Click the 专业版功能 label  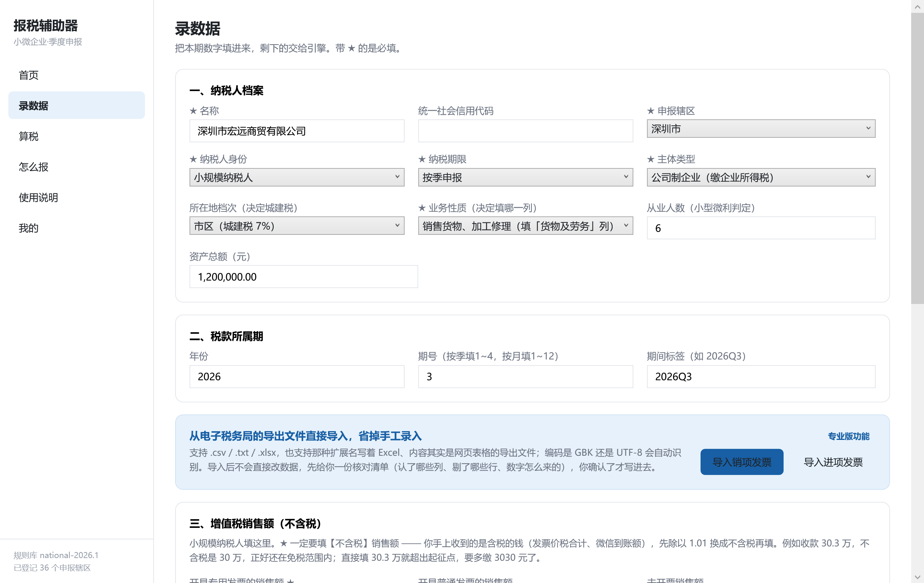(x=849, y=436)
